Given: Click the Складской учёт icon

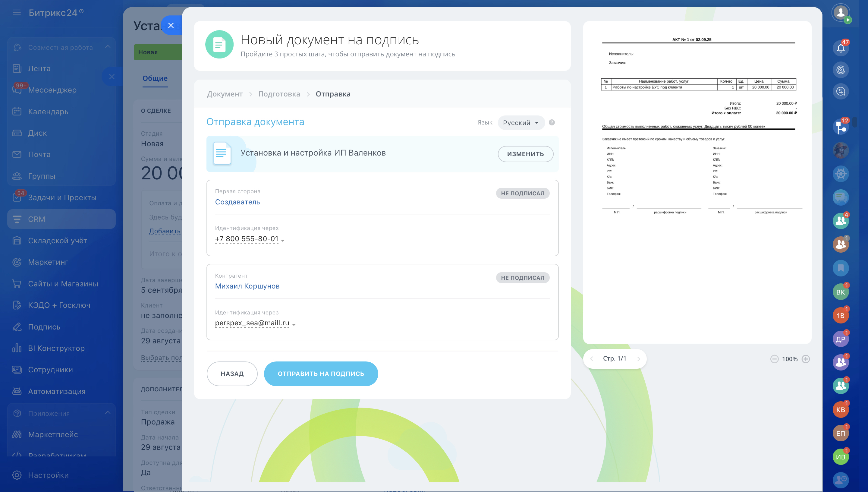Looking at the screenshot, I should (17, 241).
